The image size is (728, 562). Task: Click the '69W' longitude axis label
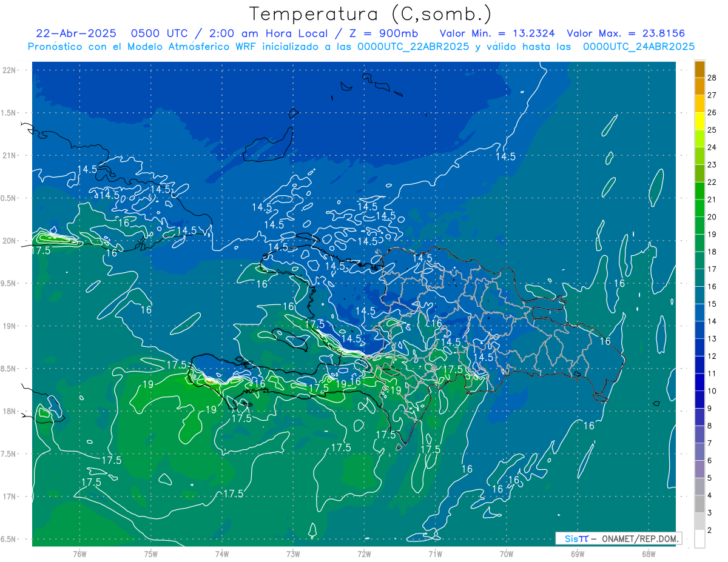pos(578,554)
